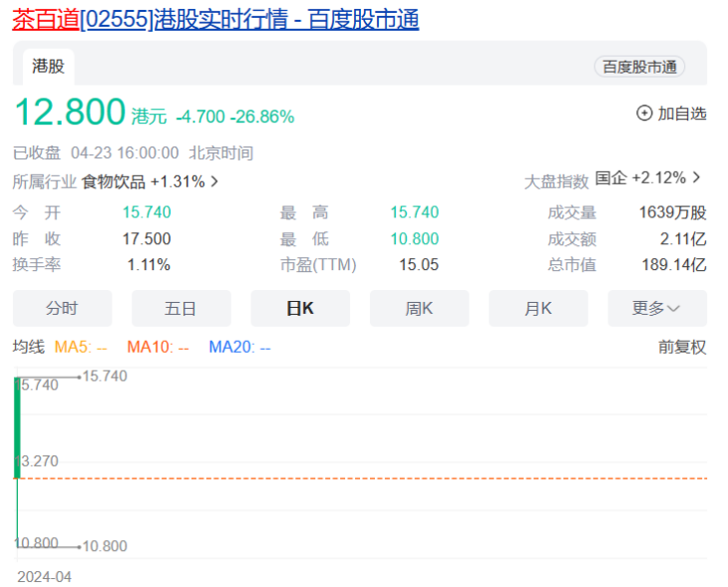728x587 pixels.
Task: Click the 13.270 price axis label
Action: point(37,461)
